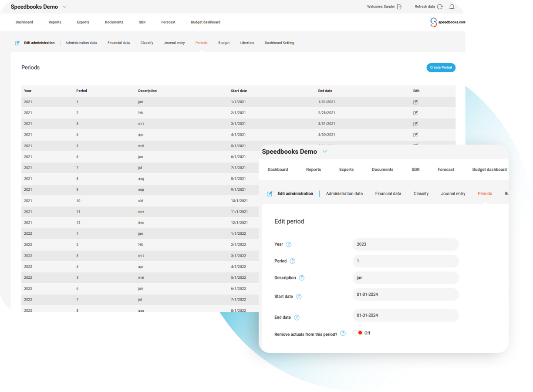Open Dashboard in back window menu
This screenshot has height=392, width=533.
(24, 22)
